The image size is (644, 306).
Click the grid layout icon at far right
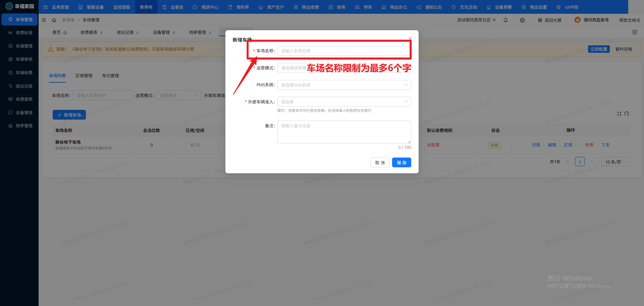(x=635, y=32)
